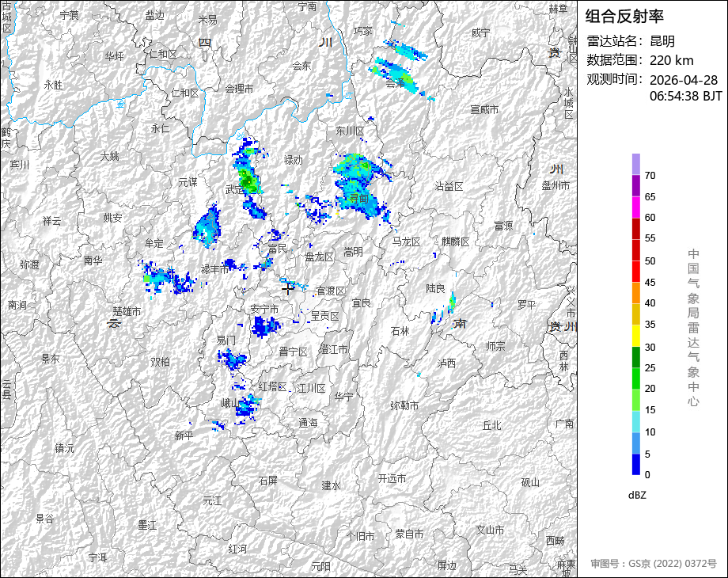Click the 会泽 map label
The image size is (728, 578).
pyautogui.click(x=395, y=83)
